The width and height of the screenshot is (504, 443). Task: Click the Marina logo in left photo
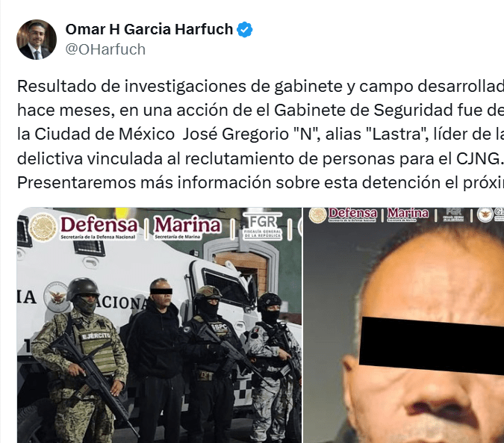coord(187,228)
